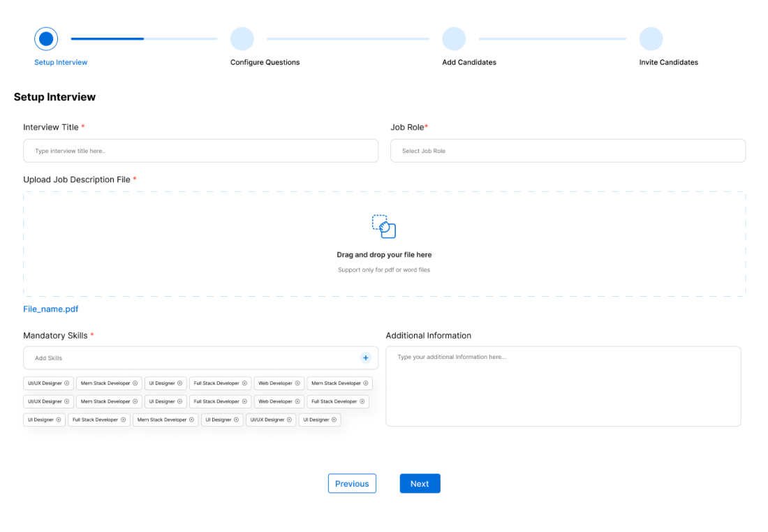The height and width of the screenshot is (532, 768).
Task: Click the 'Drag and drop your file here' text
Action: pyautogui.click(x=384, y=255)
